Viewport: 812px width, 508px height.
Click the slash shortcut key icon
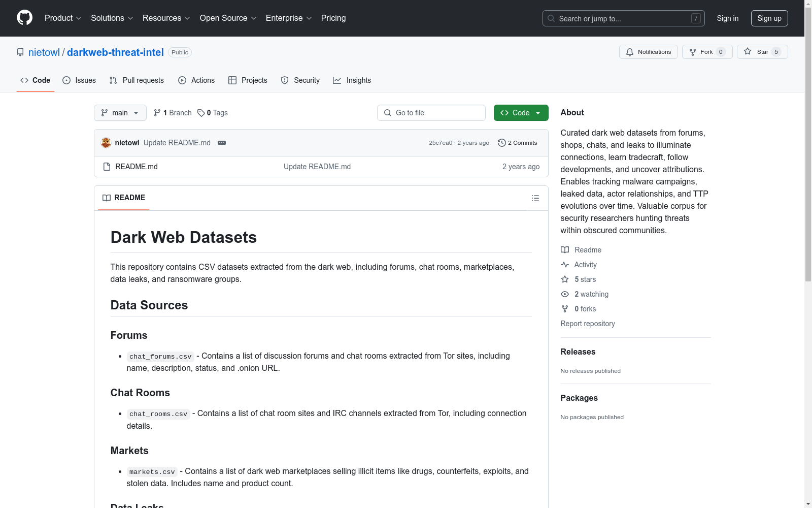696,18
